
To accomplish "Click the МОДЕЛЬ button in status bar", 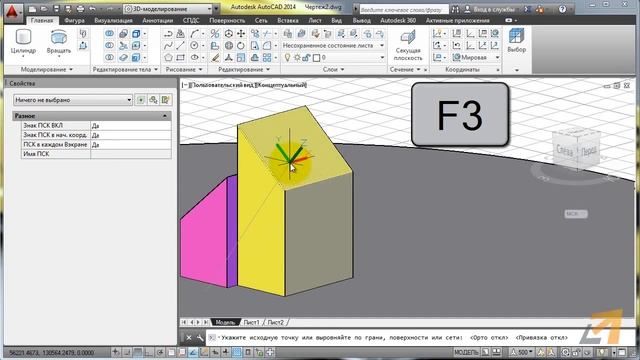I will (466, 352).
